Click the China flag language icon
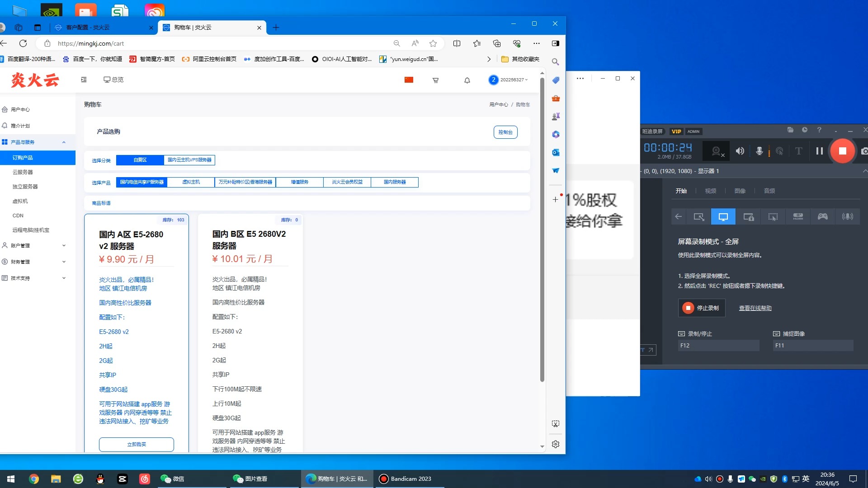 (x=409, y=80)
